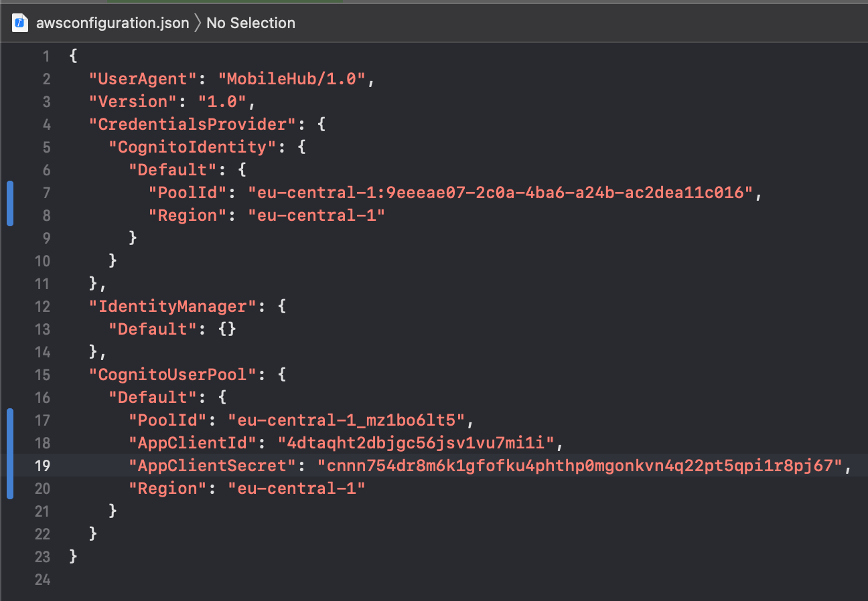Open the No Selection symbol dropdown
The height and width of the screenshot is (601, 868).
coord(250,22)
